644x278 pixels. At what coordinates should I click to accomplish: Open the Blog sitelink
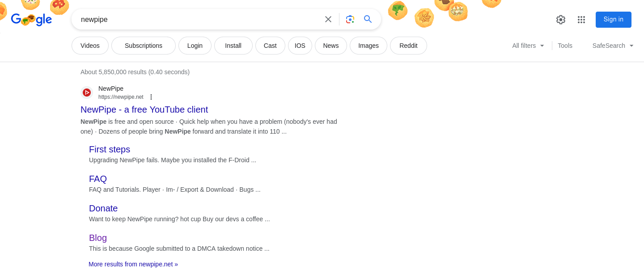click(98, 238)
